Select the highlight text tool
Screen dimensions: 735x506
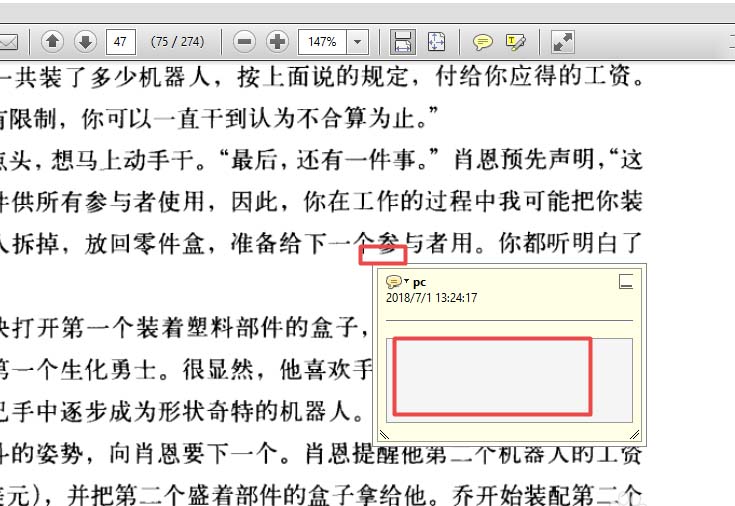[x=515, y=42]
